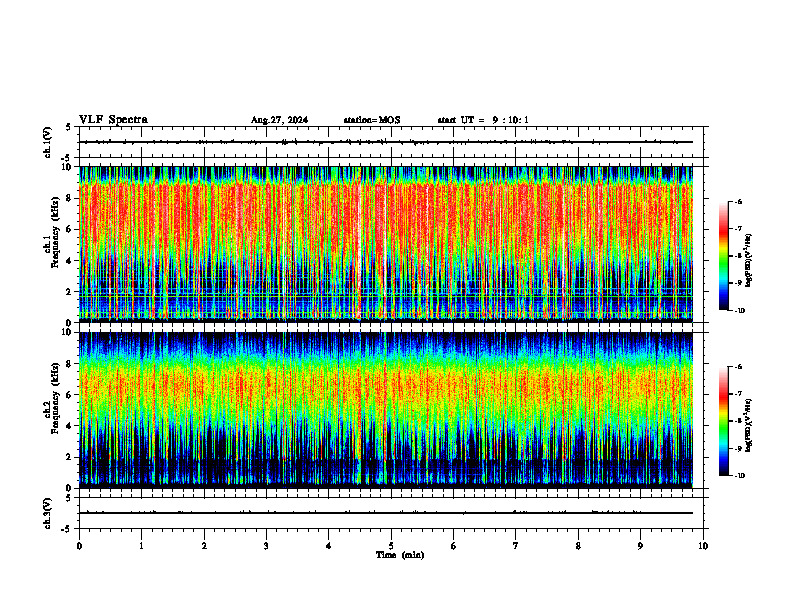Click time-axis tick label "7"
Viewport: 792px width, 612px height.
point(516,546)
